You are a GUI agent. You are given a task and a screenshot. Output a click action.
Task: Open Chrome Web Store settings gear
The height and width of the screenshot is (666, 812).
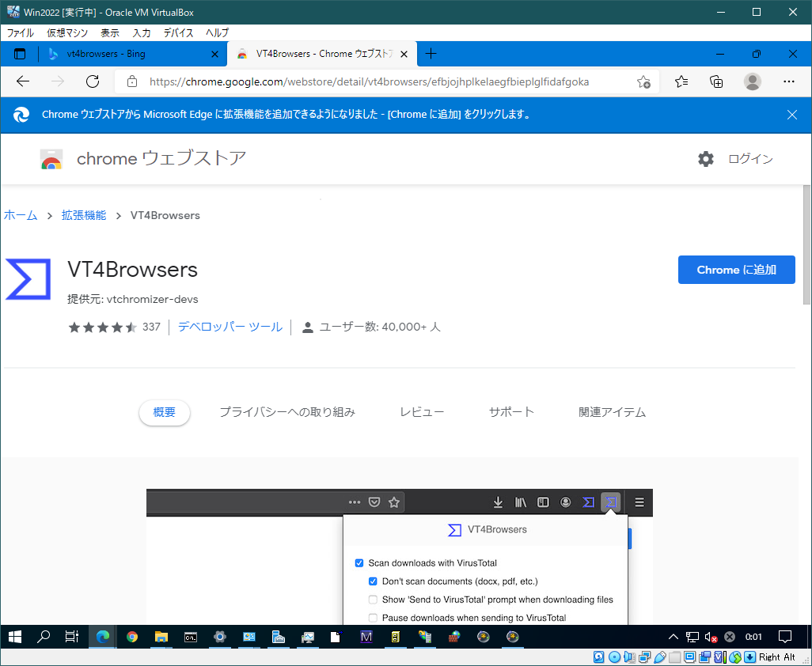705,159
